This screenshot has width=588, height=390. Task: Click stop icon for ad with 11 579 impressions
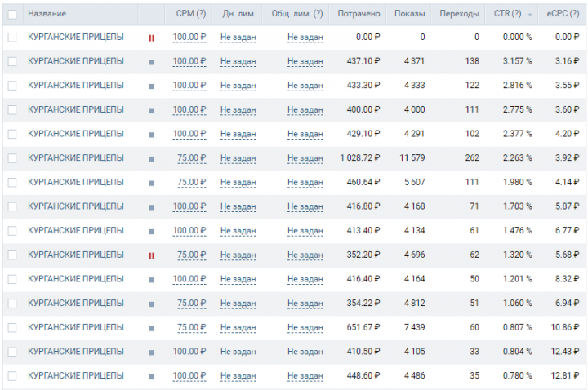pyautogui.click(x=152, y=159)
